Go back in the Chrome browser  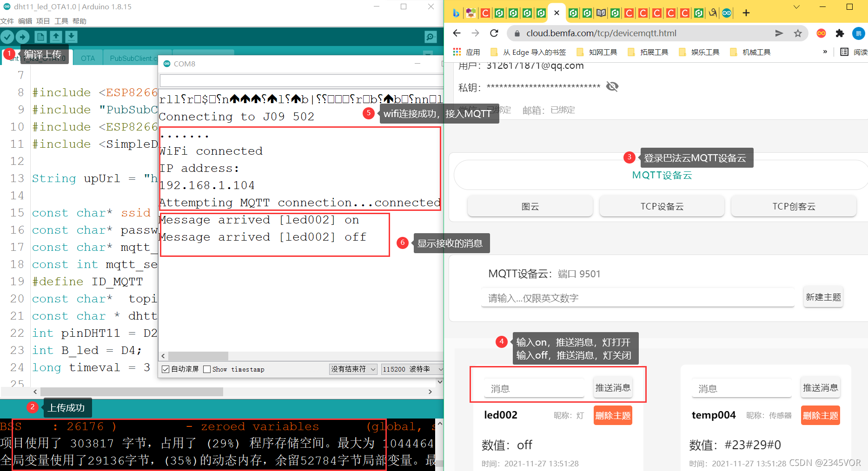click(x=457, y=33)
